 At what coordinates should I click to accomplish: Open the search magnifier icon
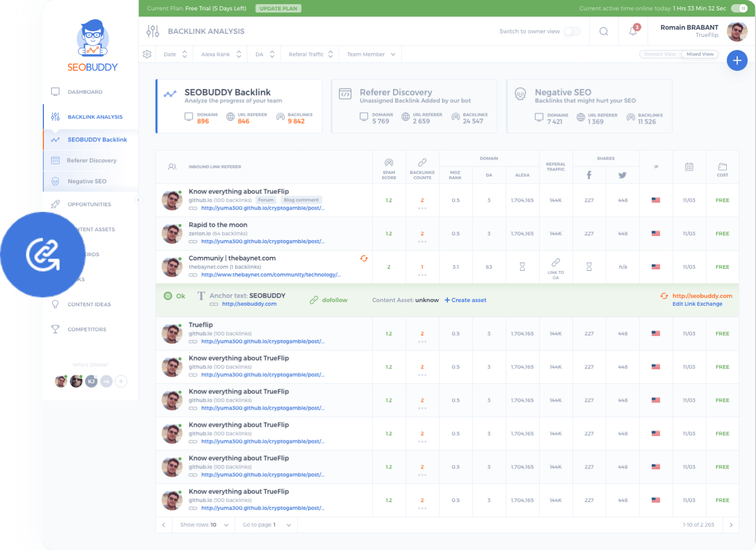(604, 31)
